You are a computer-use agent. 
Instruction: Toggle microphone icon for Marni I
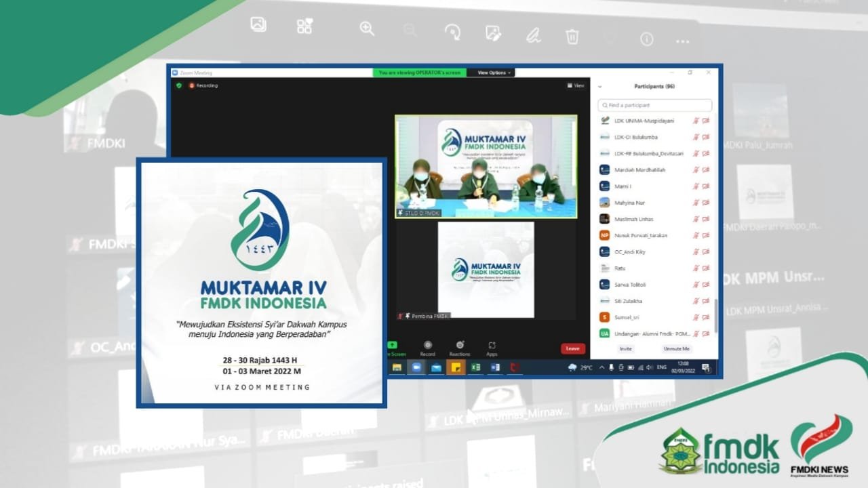click(696, 186)
